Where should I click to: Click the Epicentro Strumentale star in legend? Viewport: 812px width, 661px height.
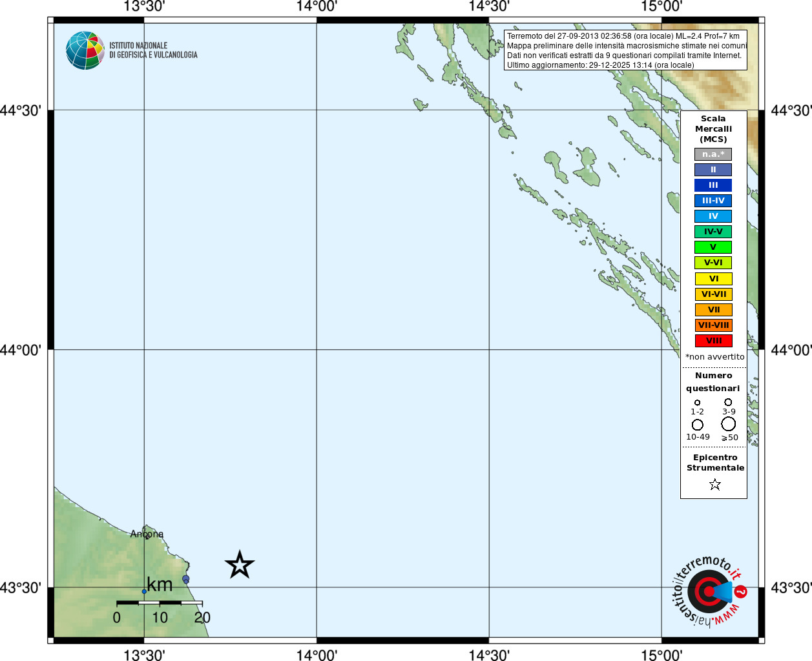point(714,484)
